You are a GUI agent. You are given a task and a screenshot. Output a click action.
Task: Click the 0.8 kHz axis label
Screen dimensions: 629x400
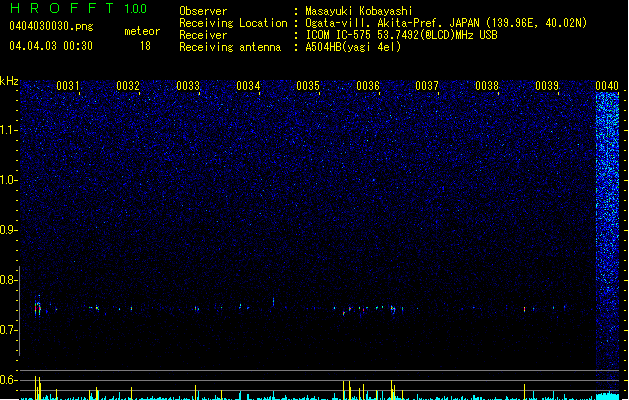[9, 280]
